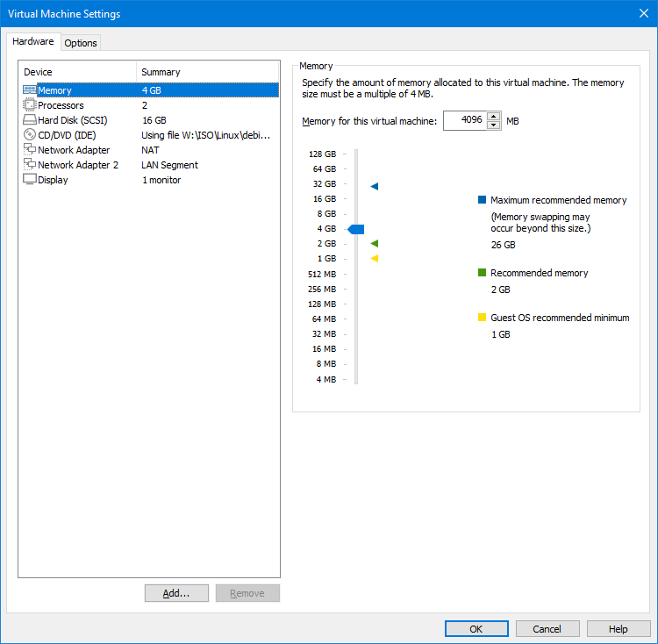Click the Display monitor icon

pyautogui.click(x=30, y=180)
